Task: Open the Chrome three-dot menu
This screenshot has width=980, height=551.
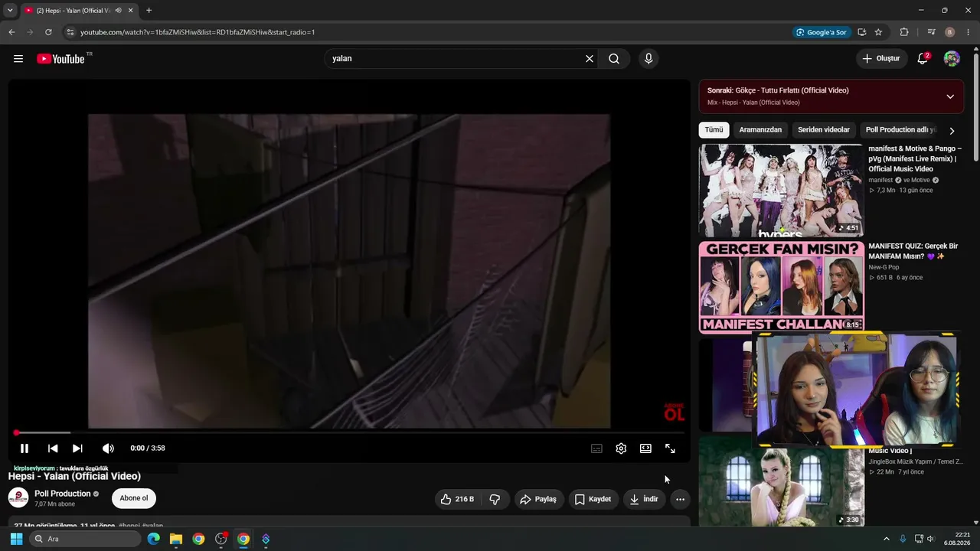Action: (969, 32)
